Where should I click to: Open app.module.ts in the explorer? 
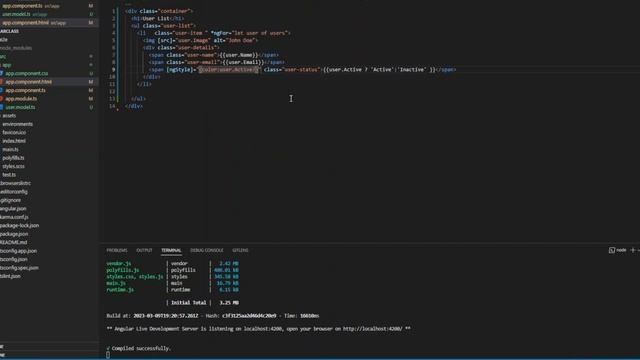coord(21,99)
